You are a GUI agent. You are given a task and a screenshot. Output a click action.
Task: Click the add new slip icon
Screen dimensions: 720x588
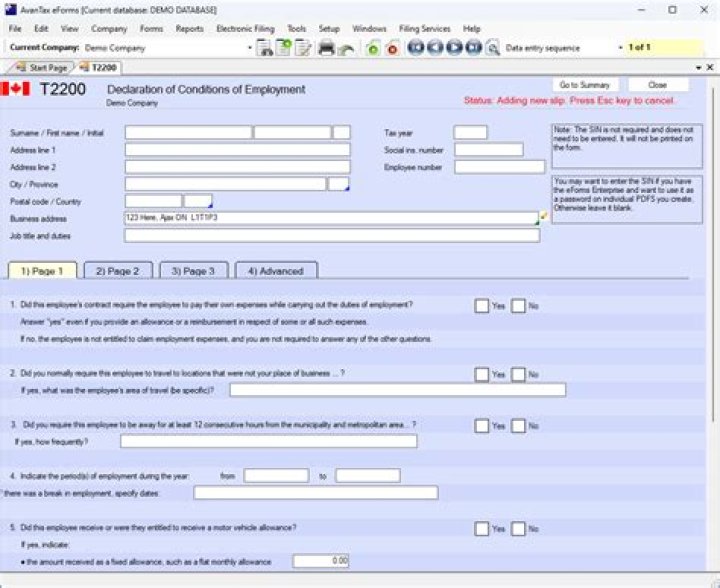[x=284, y=48]
